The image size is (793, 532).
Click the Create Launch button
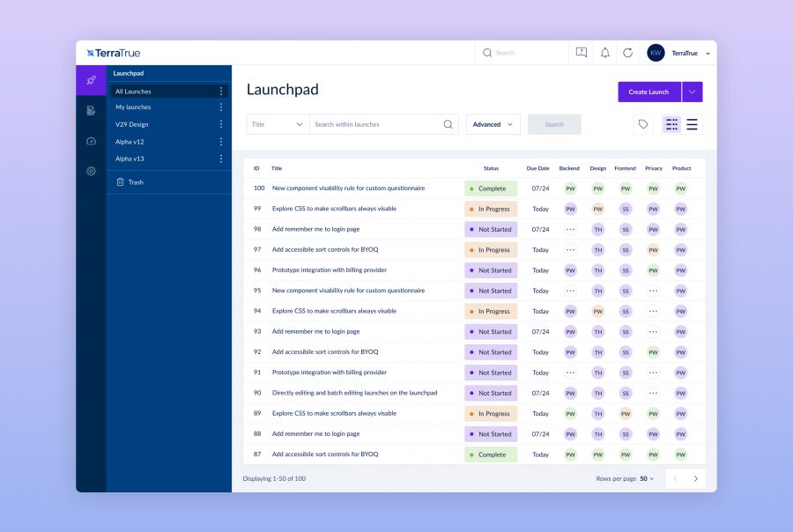click(648, 92)
